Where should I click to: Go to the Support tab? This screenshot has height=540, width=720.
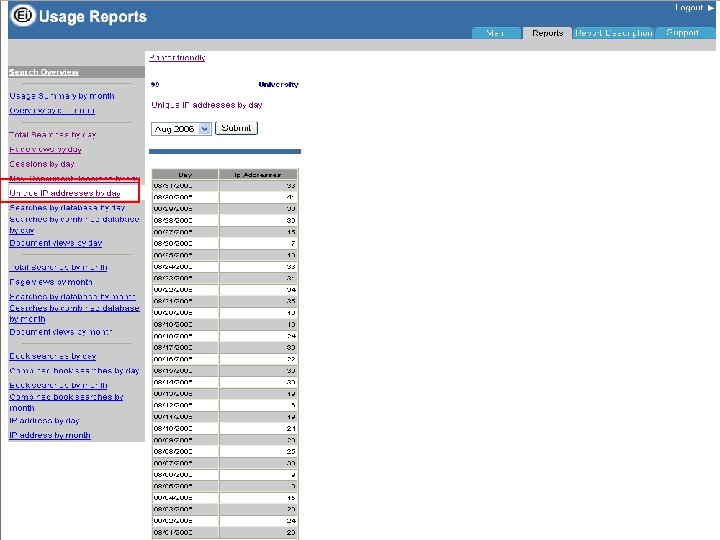(x=683, y=33)
